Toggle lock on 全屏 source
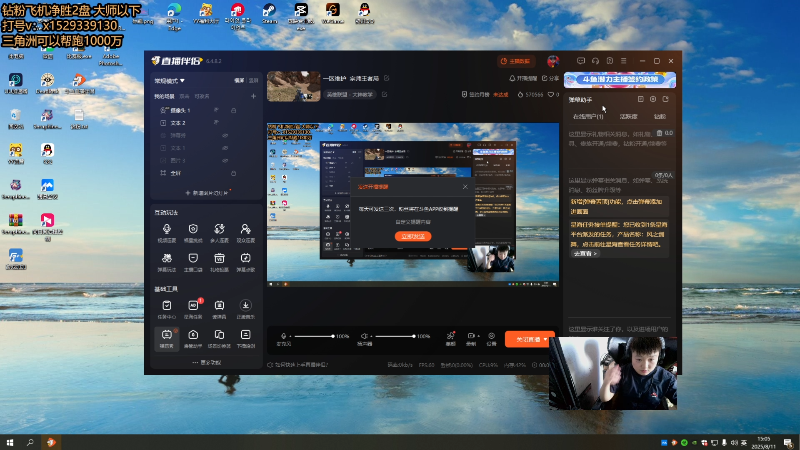The height and width of the screenshot is (450, 800). click(x=234, y=173)
